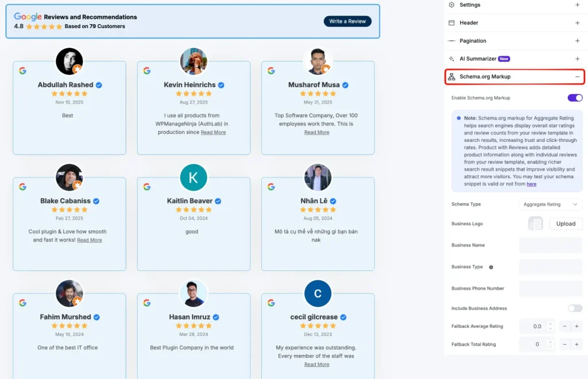Click verified badge next to Hasan Imruz

(x=216, y=317)
